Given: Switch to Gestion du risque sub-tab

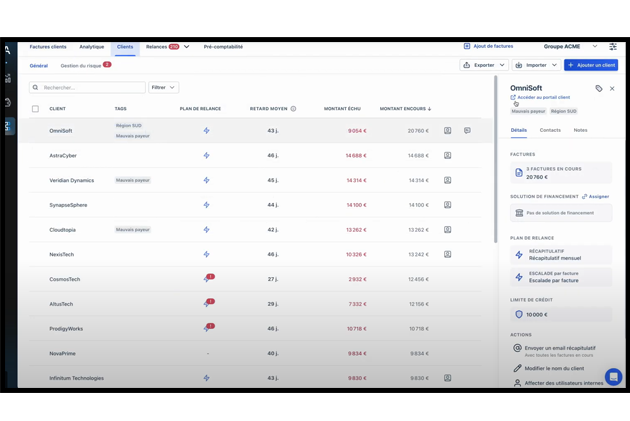Looking at the screenshot, I should coord(85,65).
